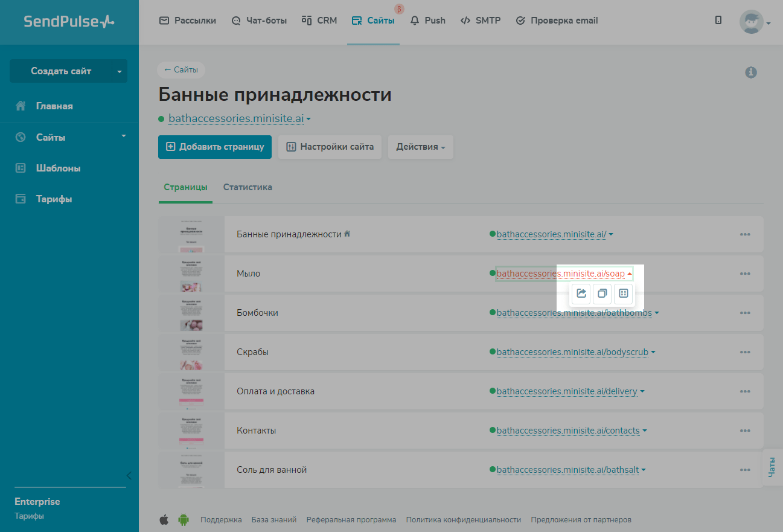Open three-dot menu for Оплата и доставка page

click(745, 391)
